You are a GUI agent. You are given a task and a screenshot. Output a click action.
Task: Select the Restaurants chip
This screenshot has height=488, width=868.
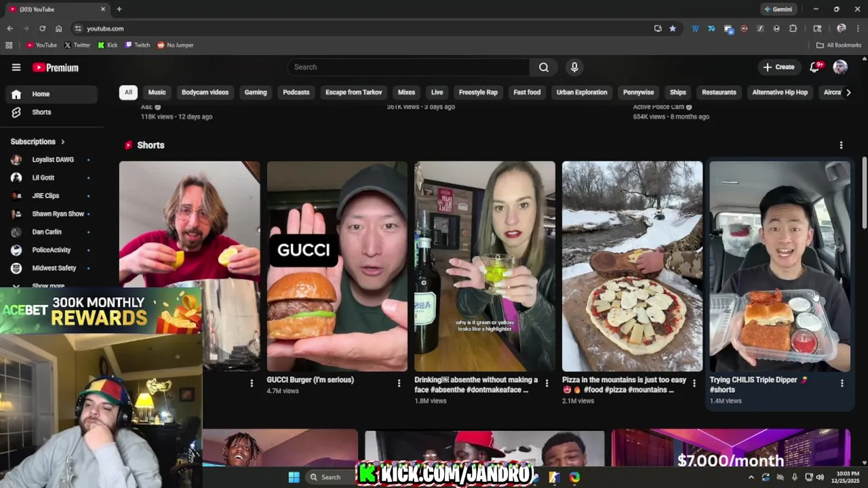719,92
